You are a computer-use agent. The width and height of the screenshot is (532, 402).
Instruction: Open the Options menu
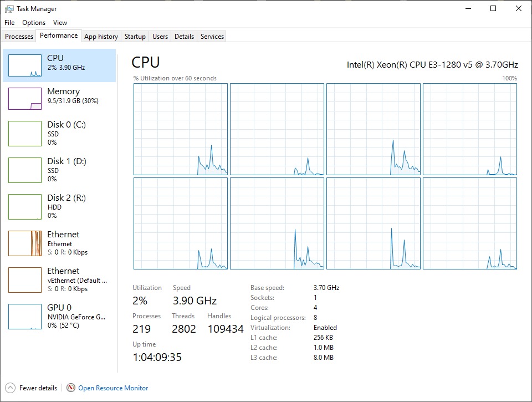coord(34,23)
